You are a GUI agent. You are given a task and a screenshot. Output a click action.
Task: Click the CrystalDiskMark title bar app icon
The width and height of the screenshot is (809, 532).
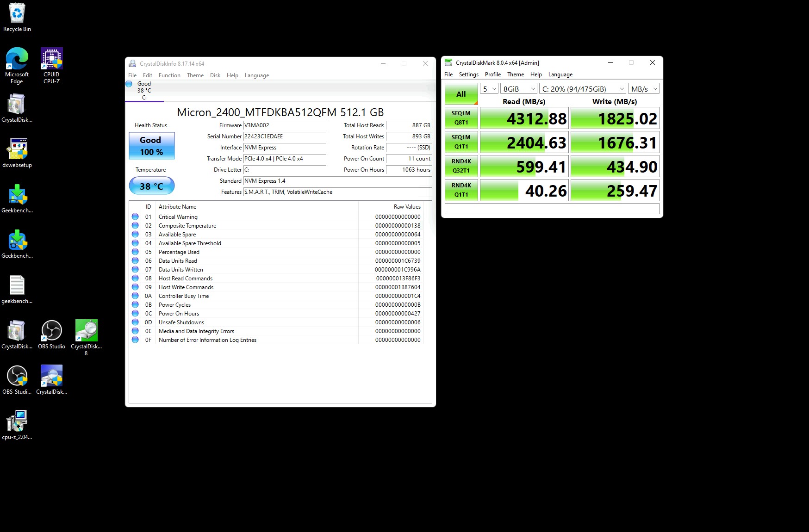point(448,63)
